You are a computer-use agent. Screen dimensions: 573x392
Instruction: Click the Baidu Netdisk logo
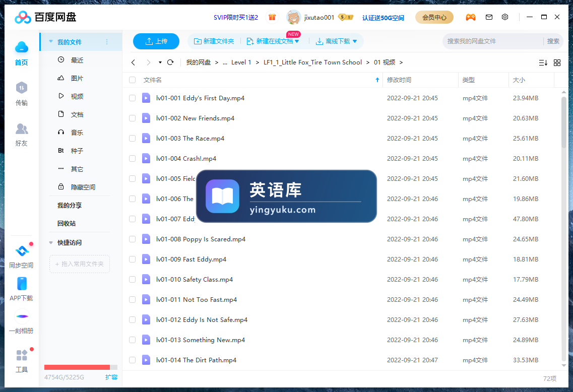pos(45,17)
